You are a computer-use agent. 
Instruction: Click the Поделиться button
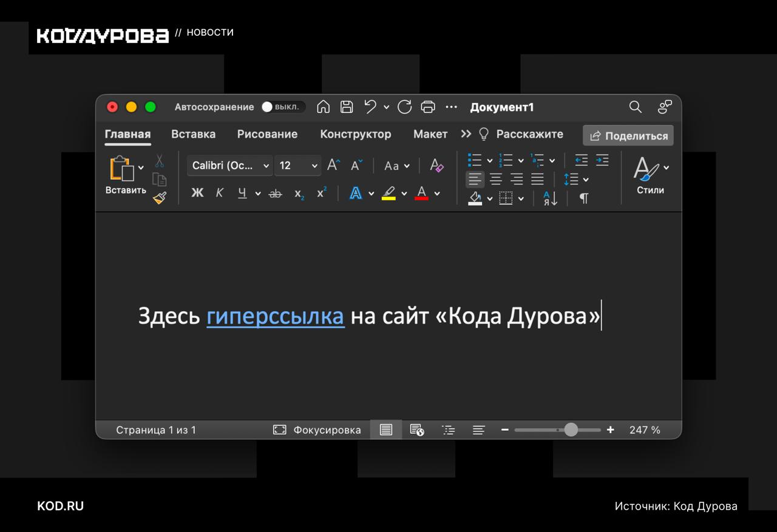point(628,136)
